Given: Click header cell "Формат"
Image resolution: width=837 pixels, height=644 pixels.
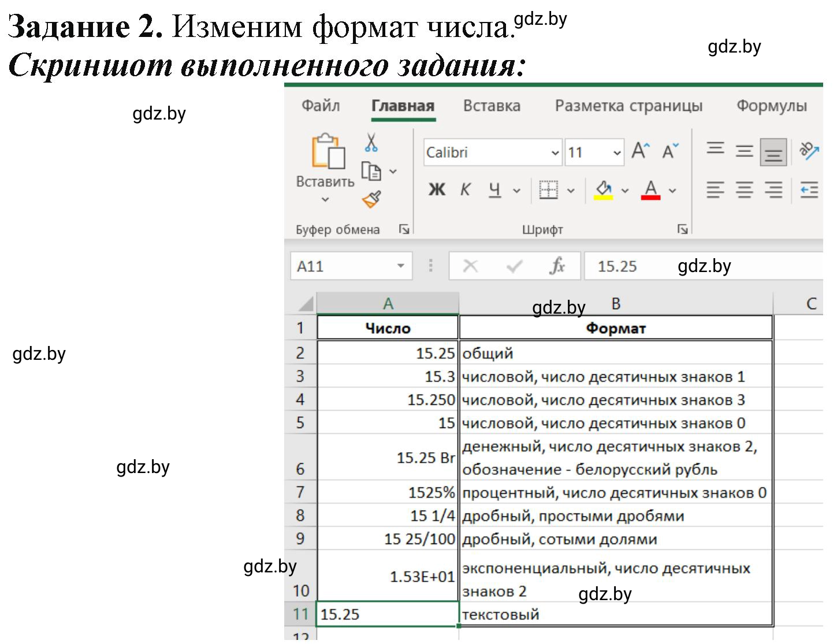Looking at the screenshot, I should [x=616, y=328].
